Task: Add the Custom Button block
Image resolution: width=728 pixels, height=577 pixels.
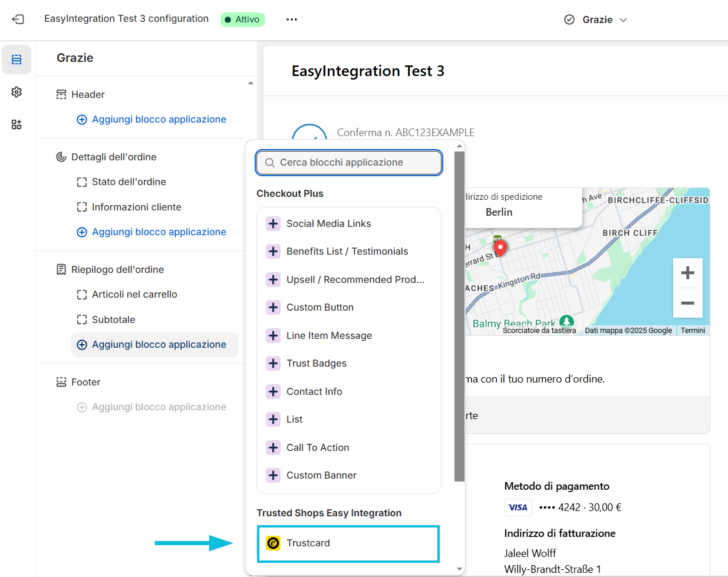Action: (349, 307)
